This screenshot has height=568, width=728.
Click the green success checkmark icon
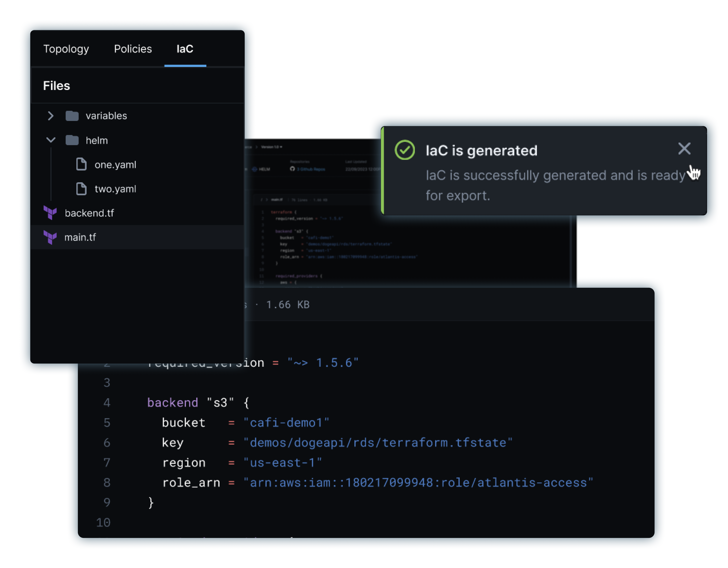[405, 150]
